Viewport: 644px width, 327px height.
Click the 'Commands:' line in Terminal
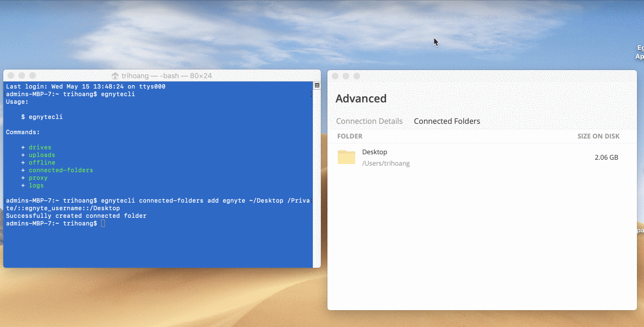pos(23,133)
